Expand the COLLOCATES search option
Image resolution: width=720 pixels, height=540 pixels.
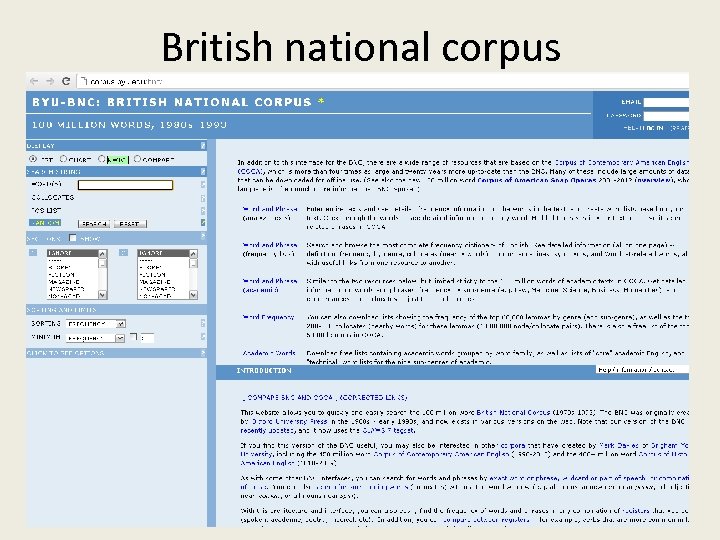point(53,197)
